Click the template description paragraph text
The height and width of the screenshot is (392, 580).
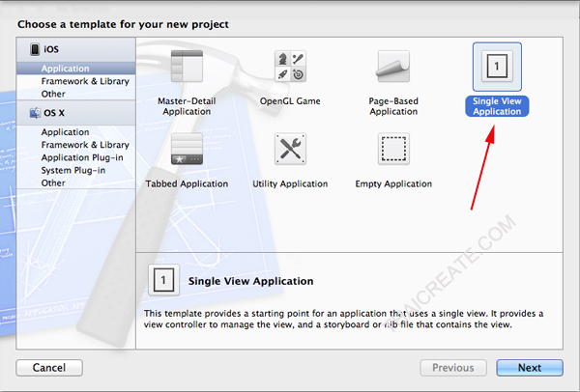point(343,319)
